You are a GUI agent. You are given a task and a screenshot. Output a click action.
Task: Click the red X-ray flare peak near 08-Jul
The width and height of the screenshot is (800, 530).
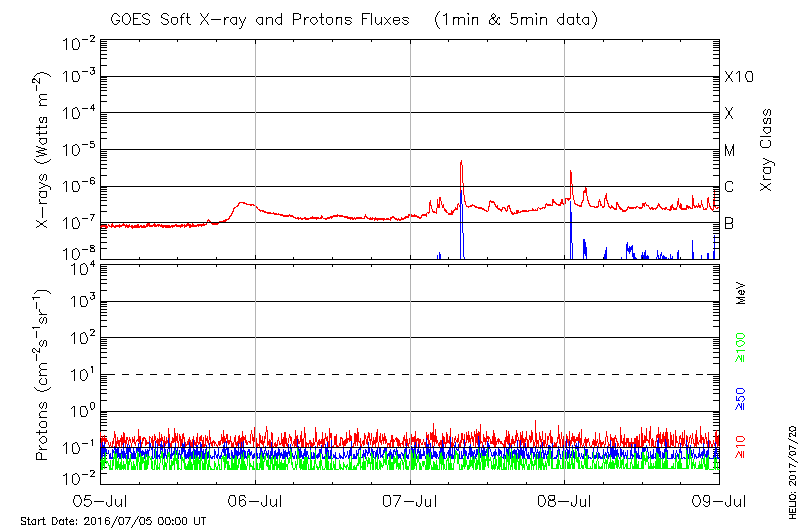[571, 172]
